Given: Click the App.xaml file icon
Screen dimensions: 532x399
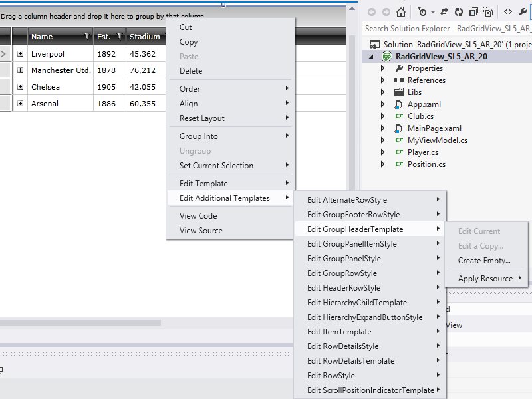Looking at the screenshot, I should (399, 104).
